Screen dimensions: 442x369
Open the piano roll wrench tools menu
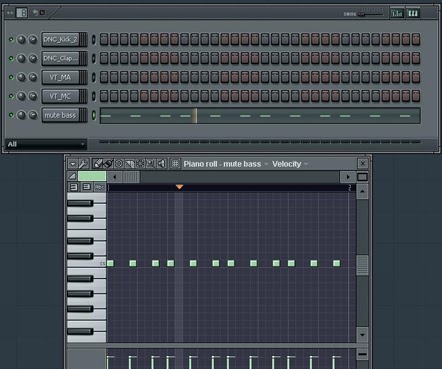83,164
